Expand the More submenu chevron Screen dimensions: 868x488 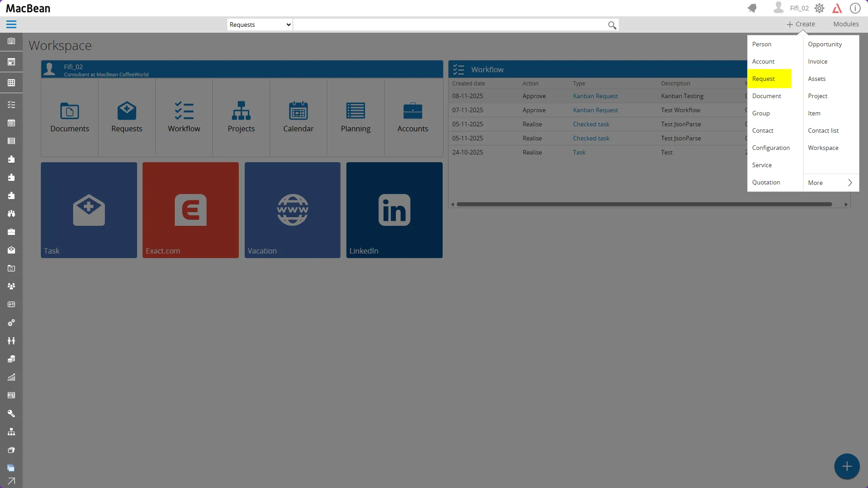click(850, 183)
